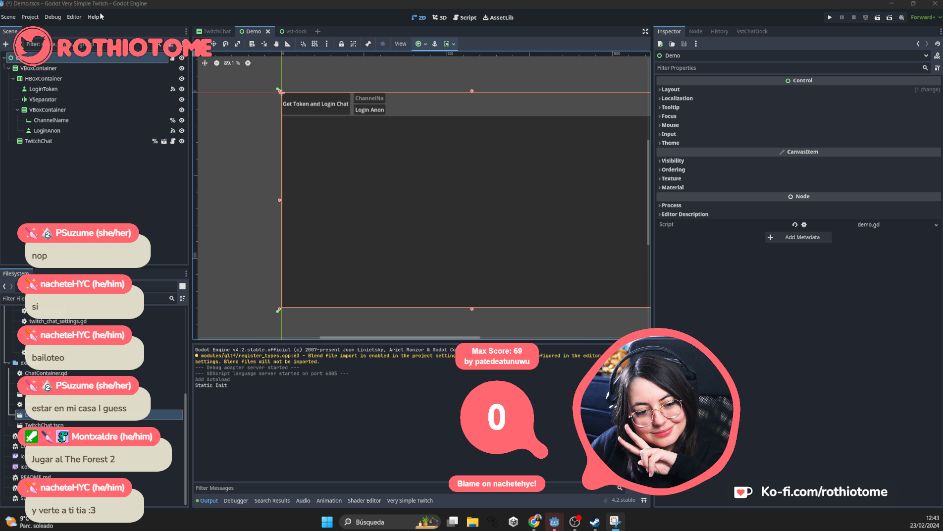Create new resource in Inspector toolbar
Image resolution: width=943 pixels, height=531 pixels.
(660, 44)
